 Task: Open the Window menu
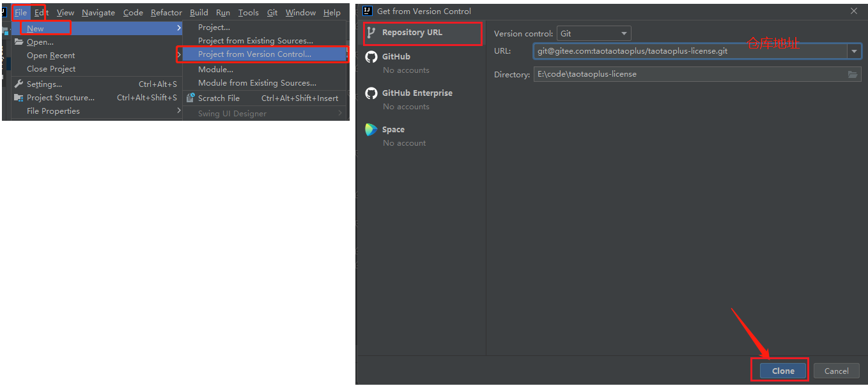point(300,12)
